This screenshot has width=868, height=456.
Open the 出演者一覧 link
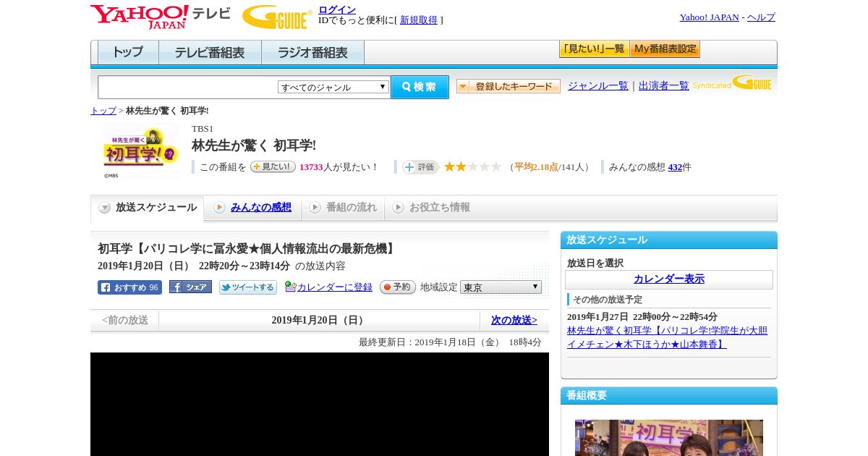[664, 85]
